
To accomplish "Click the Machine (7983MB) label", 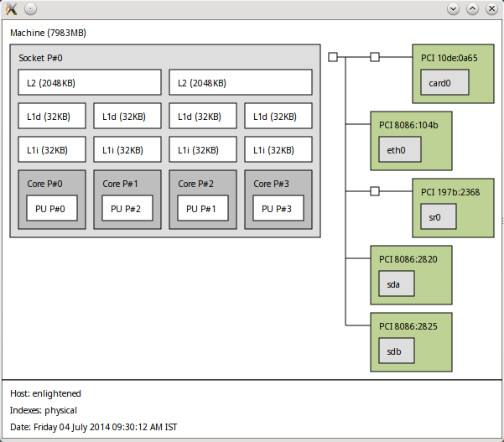I will coord(48,33).
